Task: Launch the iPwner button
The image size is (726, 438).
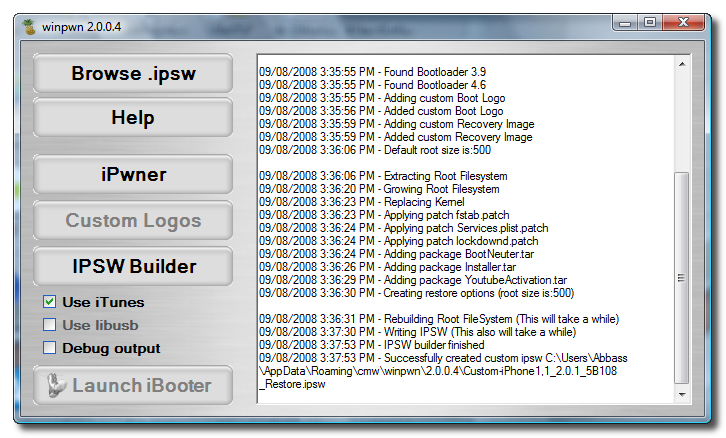Action: 133,175
